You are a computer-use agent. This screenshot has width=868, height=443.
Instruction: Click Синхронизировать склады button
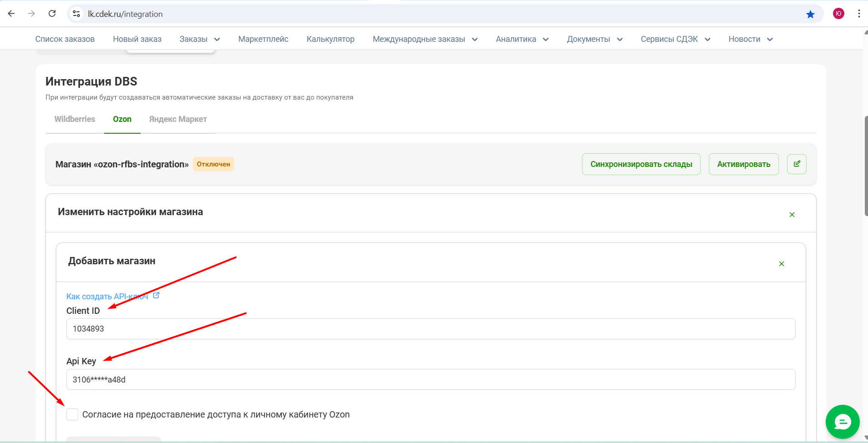pyautogui.click(x=641, y=164)
